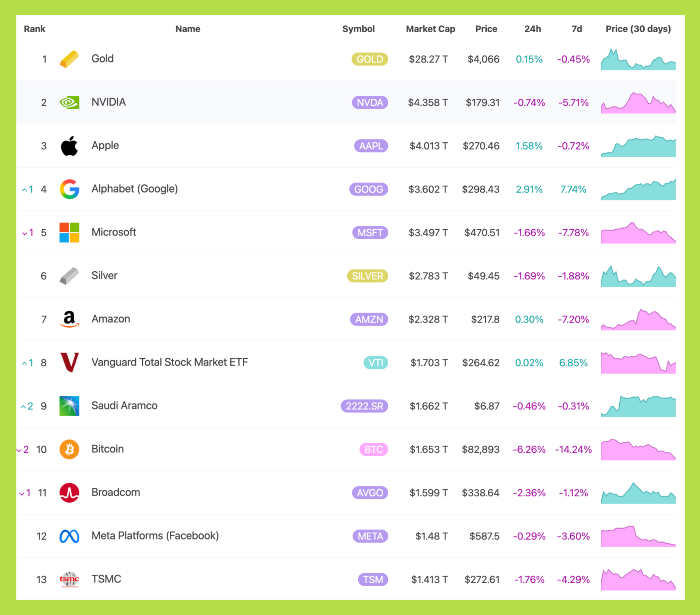The height and width of the screenshot is (615, 700).
Task: Open the Amazon company link
Action: [x=111, y=319]
